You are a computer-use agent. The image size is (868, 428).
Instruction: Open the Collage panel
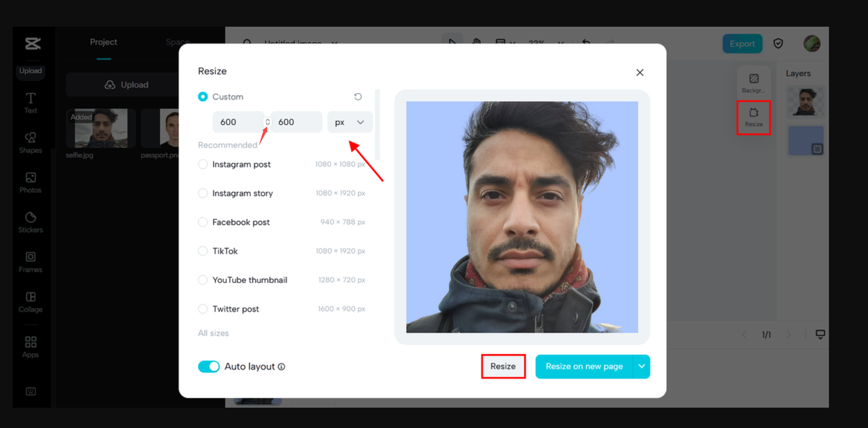click(x=31, y=303)
